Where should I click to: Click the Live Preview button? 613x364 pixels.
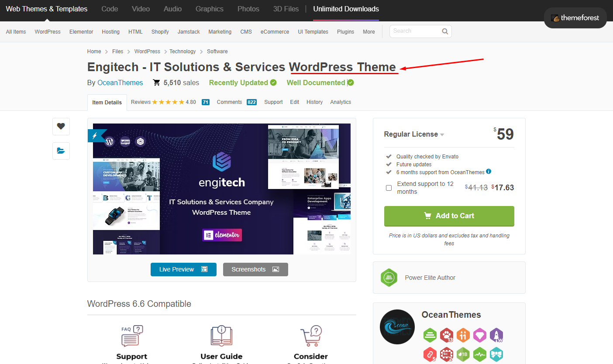tap(183, 269)
